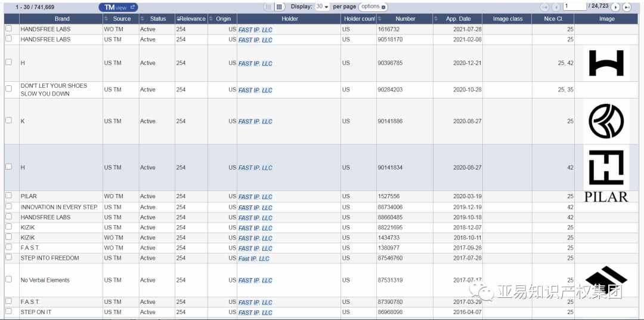Check the row checkbox for number 90518170

tap(8, 39)
